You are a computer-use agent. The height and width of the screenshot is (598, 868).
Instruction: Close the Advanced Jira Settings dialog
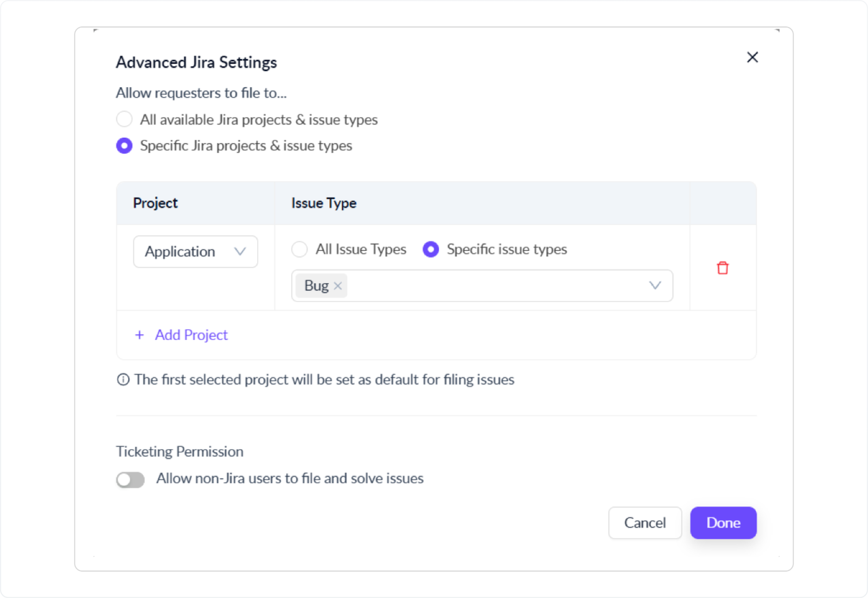point(752,58)
